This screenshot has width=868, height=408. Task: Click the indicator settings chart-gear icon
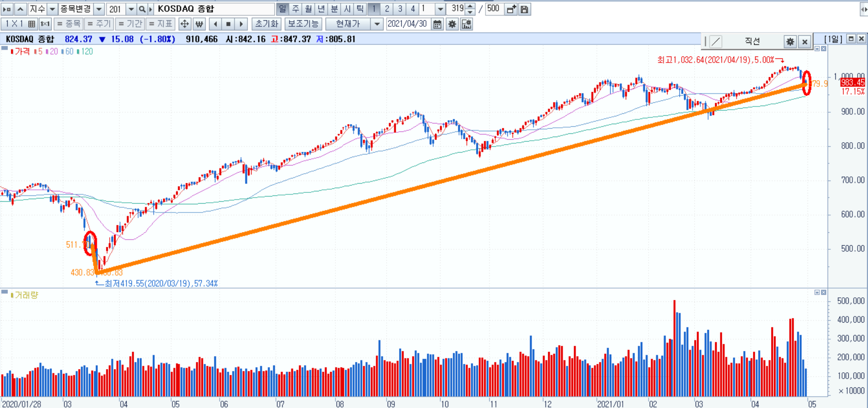(466, 24)
